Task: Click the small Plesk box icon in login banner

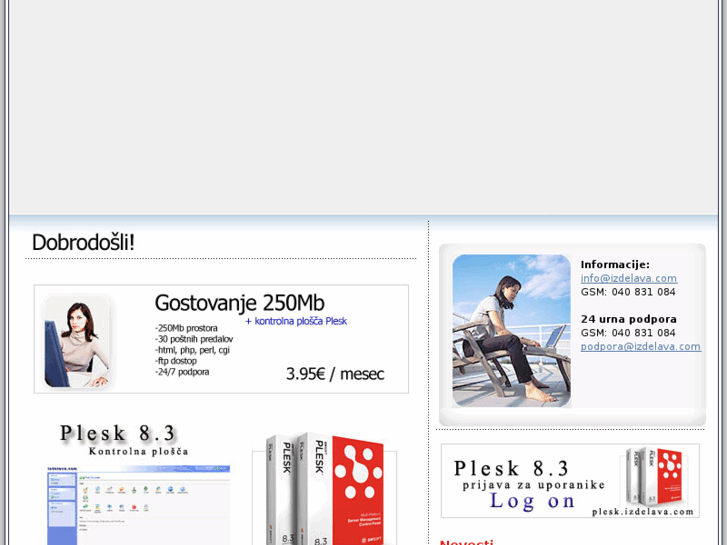Action: [x=654, y=477]
